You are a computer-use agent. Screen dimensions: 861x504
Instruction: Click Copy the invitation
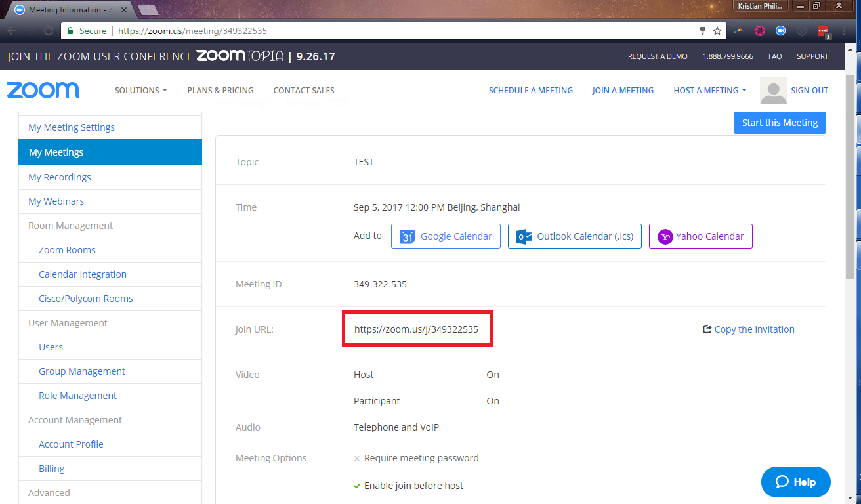(x=754, y=329)
